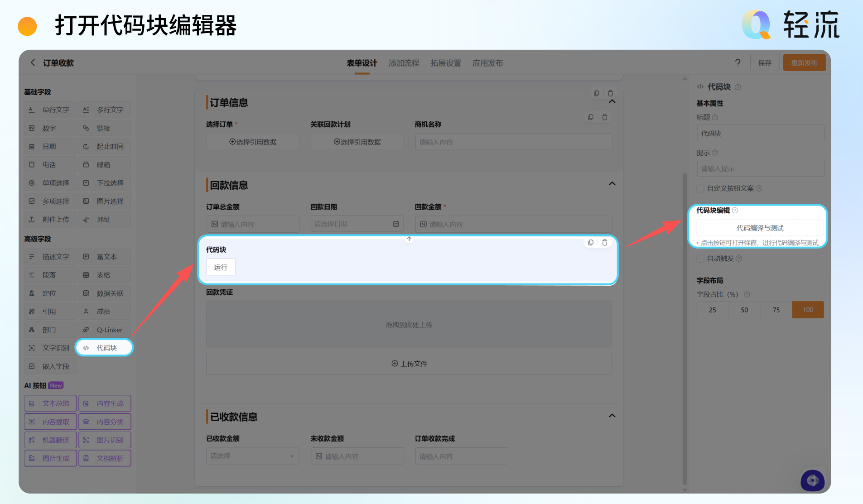
Task: Add the AI 图片识别 button
Action: click(105, 440)
